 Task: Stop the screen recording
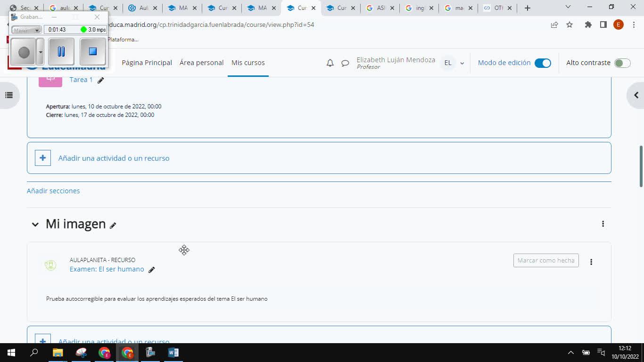93,51
